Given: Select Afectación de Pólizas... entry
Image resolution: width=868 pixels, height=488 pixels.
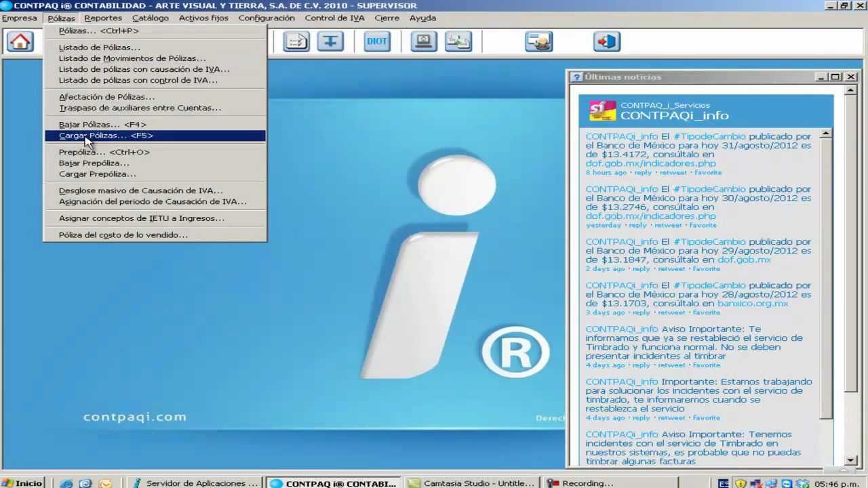Looking at the screenshot, I should 155,97.
